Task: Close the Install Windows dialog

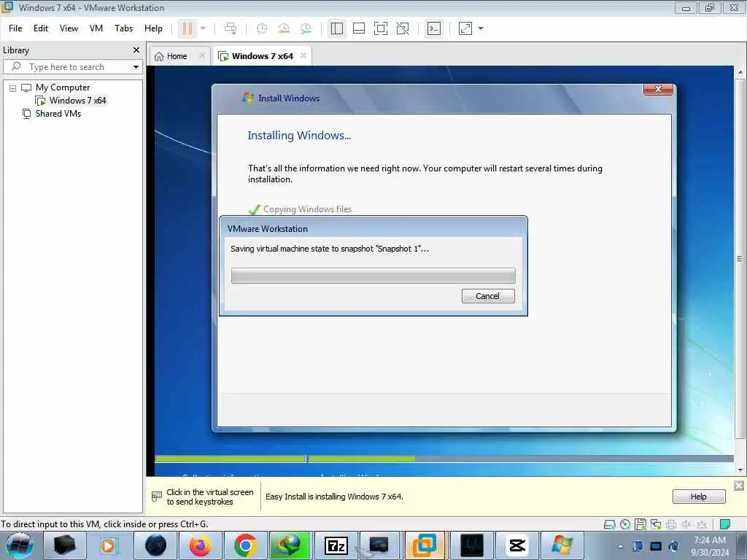Action: click(658, 89)
